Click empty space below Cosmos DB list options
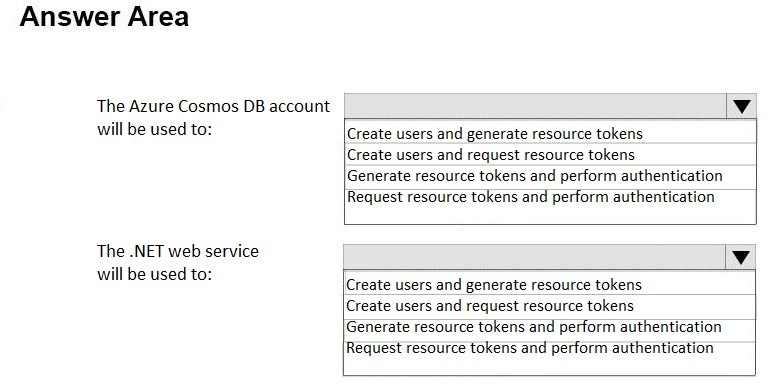This screenshot has height=391, width=777. [x=550, y=216]
